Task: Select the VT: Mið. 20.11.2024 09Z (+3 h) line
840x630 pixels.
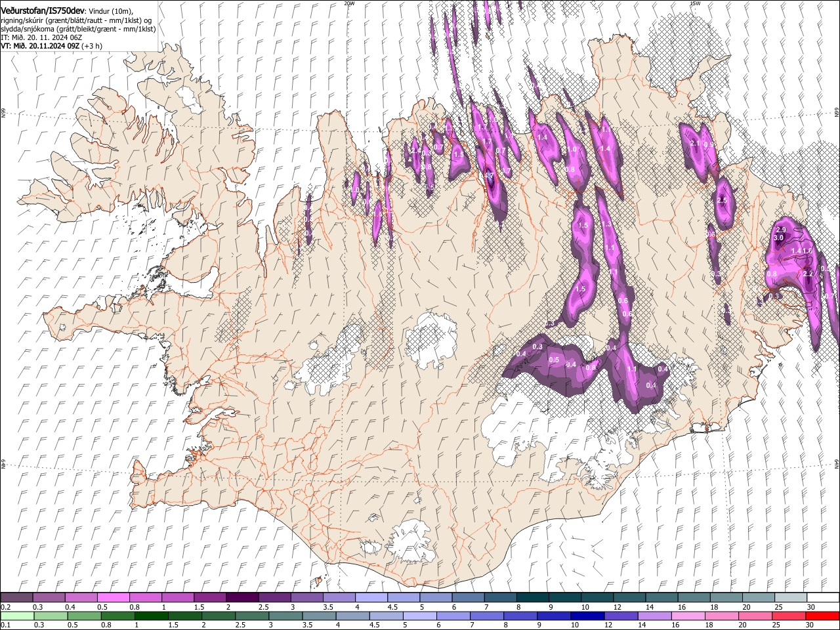Action: point(51,47)
